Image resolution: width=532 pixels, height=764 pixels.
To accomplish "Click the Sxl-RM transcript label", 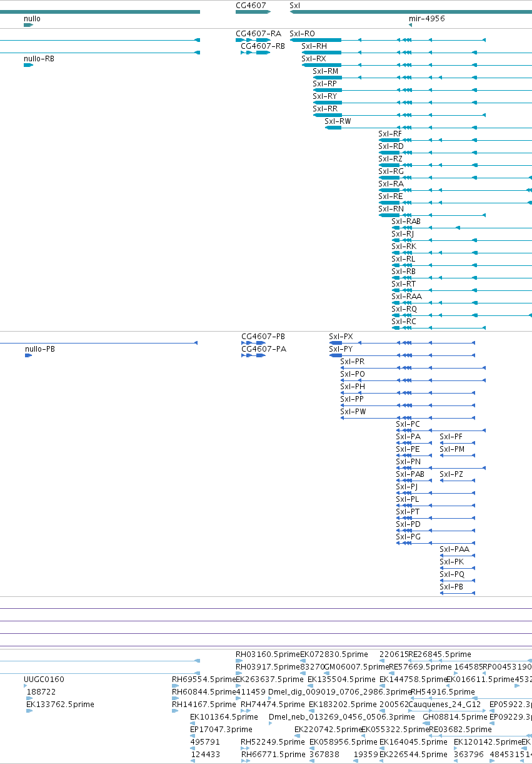I will tap(326, 71).
